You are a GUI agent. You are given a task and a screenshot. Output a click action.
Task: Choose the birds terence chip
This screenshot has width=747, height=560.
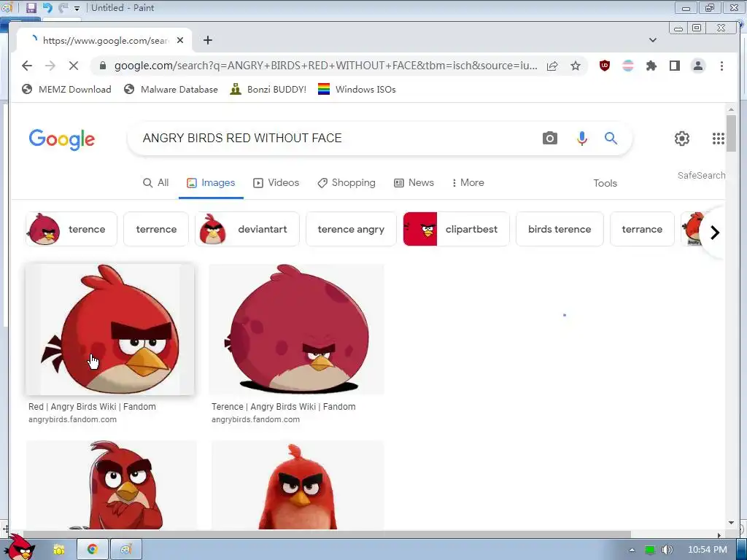[x=560, y=229]
